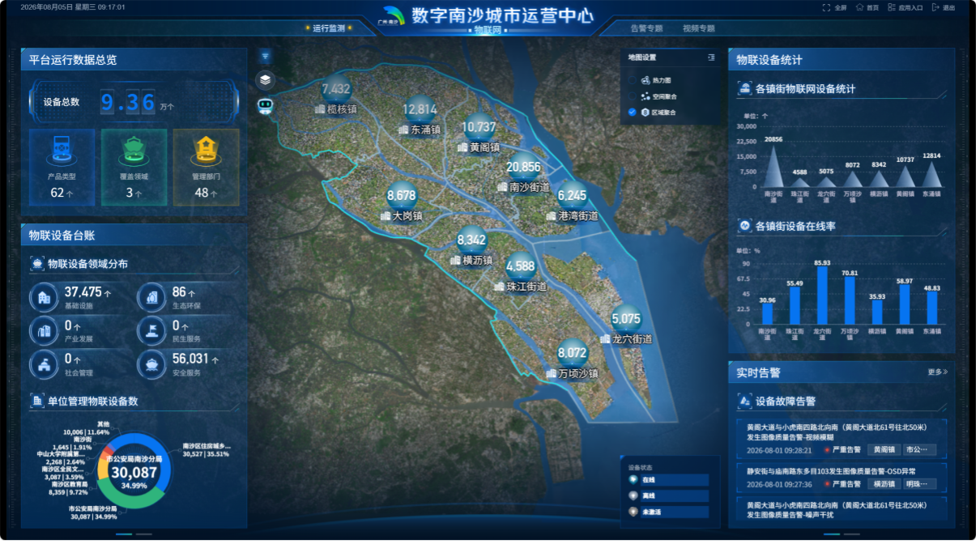Click the 85.93 online-rate bar

tap(822, 296)
